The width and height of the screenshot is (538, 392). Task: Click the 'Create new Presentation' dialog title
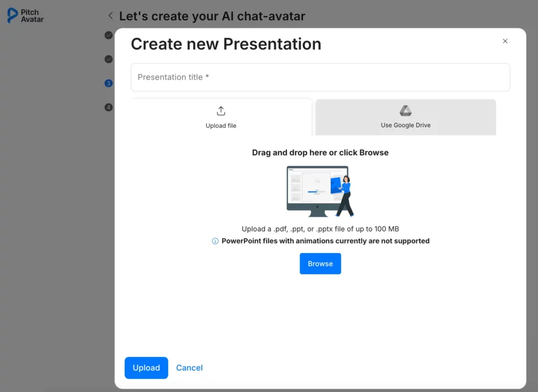[x=226, y=44]
